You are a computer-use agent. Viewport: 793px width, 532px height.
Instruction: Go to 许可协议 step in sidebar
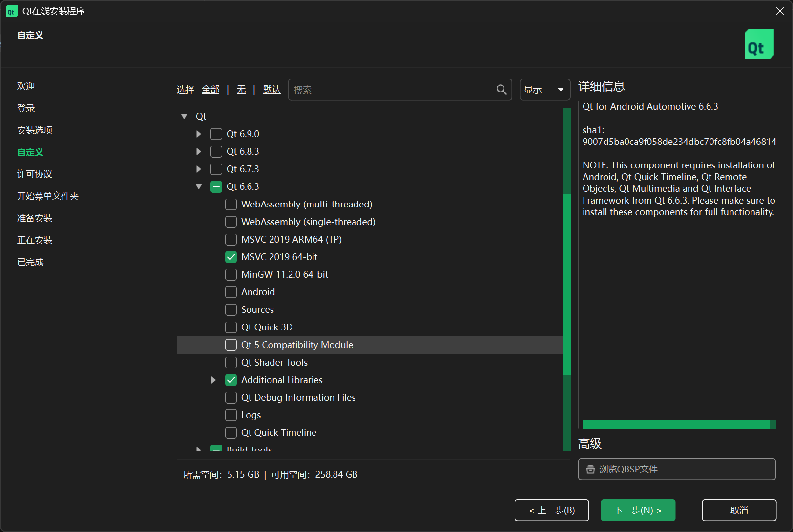click(35, 174)
